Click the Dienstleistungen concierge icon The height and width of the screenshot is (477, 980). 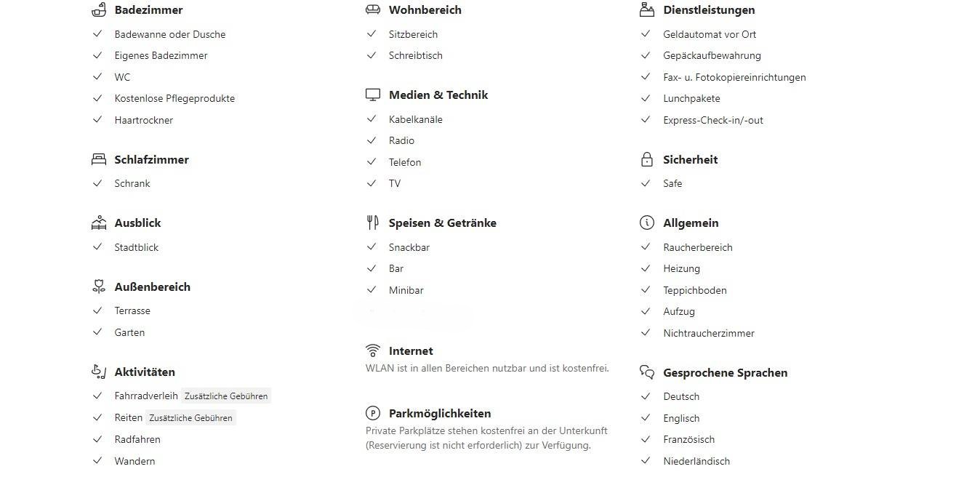click(647, 9)
